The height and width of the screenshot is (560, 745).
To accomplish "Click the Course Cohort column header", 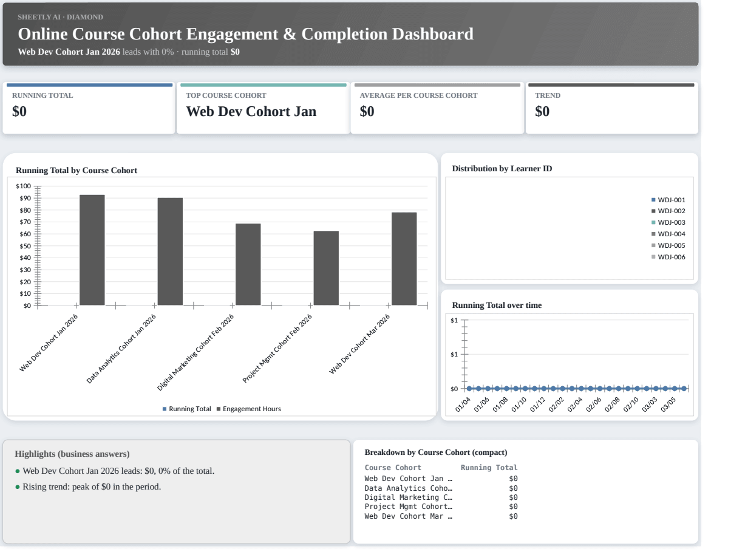I will click(393, 468).
